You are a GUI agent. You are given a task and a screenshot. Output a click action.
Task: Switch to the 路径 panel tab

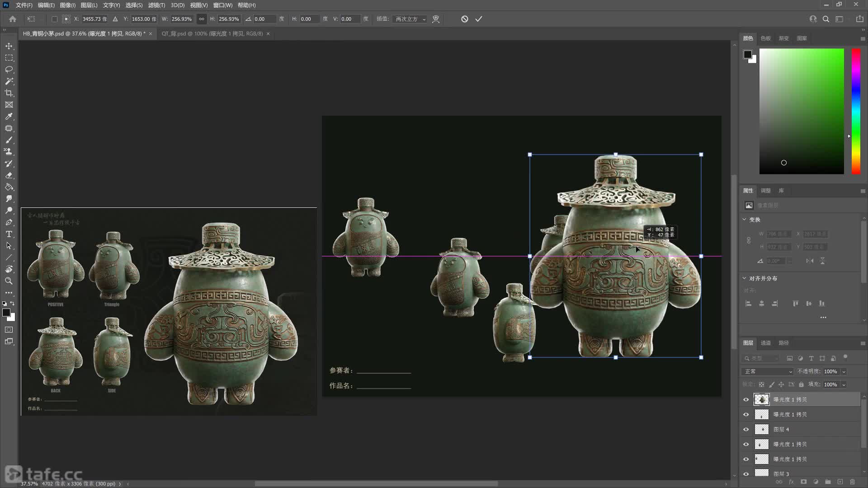pyautogui.click(x=784, y=343)
